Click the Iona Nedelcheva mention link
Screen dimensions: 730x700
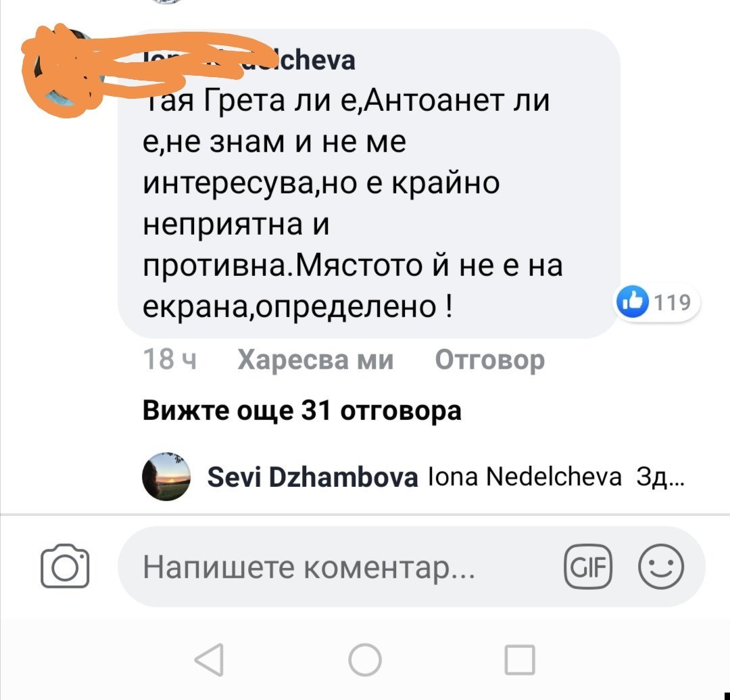(x=525, y=477)
